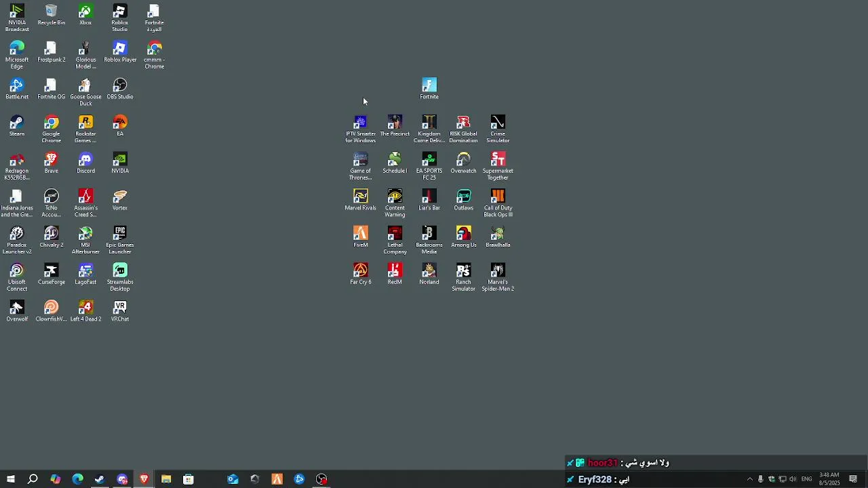Select the Google Chrome desktop icon

tap(52, 129)
